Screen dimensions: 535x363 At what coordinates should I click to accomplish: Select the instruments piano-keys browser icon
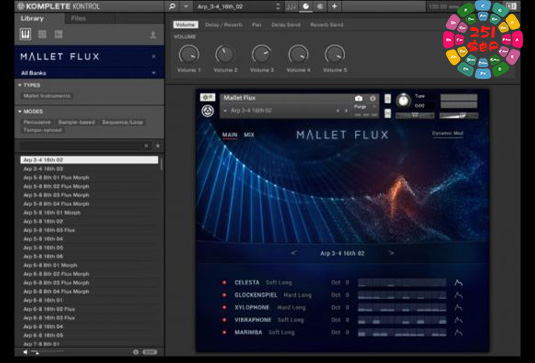point(25,34)
